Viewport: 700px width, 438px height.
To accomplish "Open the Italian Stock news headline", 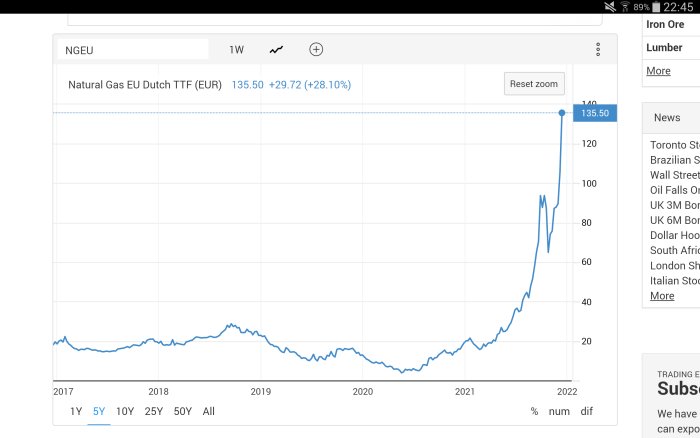I will coord(675,281).
